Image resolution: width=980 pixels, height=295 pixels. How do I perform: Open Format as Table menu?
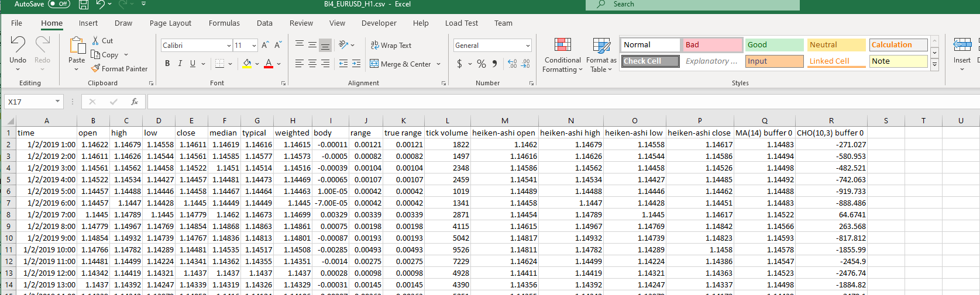point(601,55)
